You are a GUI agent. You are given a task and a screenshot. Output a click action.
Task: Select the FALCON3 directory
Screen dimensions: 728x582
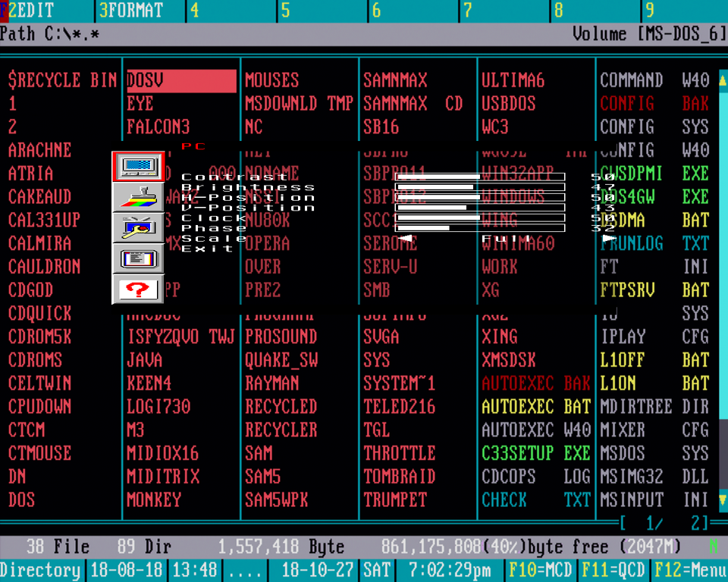[x=158, y=127]
